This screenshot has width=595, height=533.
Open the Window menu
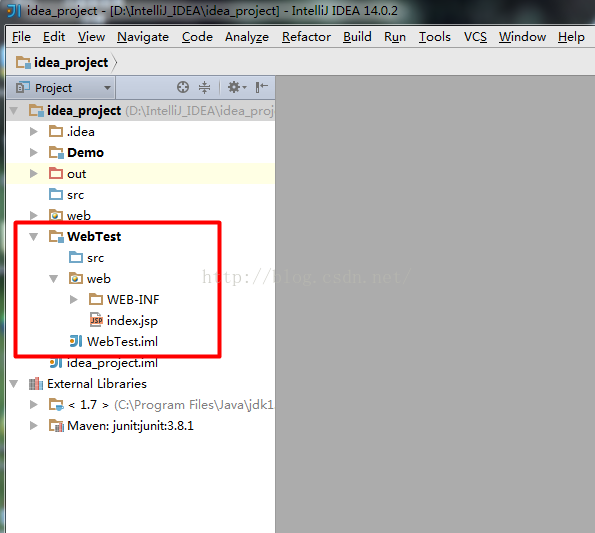pyautogui.click(x=522, y=37)
